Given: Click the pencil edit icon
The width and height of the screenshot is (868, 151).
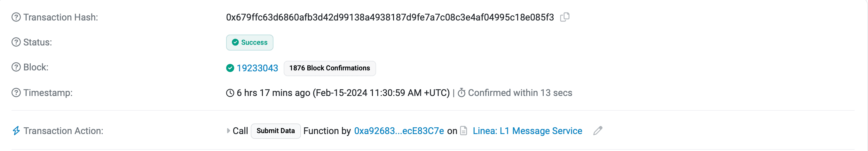Looking at the screenshot, I should pos(597,131).
